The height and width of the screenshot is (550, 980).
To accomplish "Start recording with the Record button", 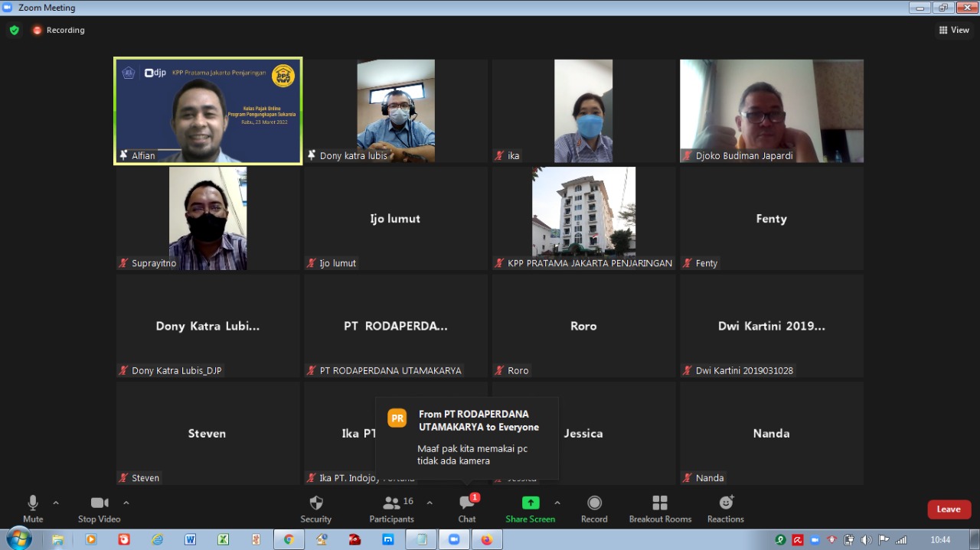I will coord(594,507).
